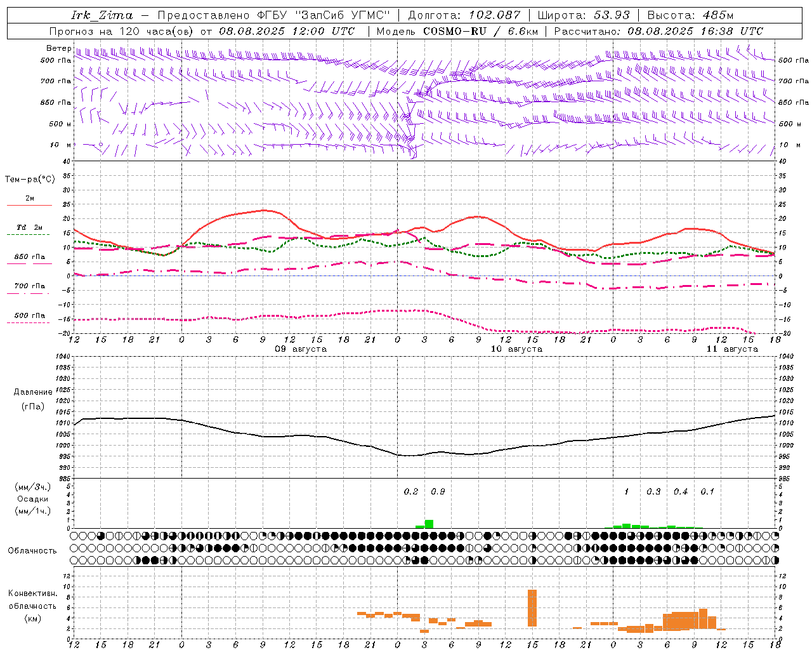Click 'Прогноз на 120 часа(ов)' forecast text

(x=122, y=31)
